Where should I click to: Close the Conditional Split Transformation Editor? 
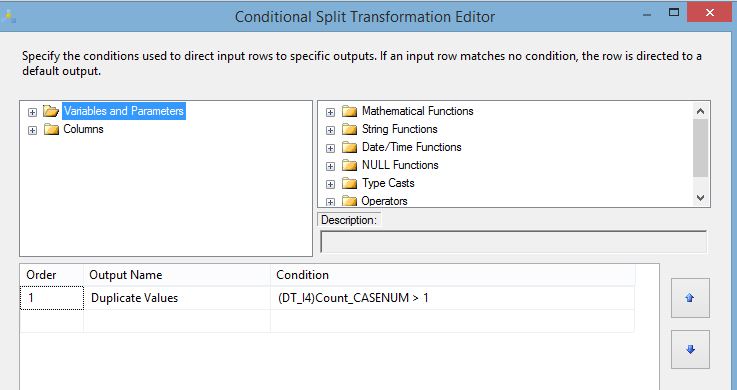(710, 13)
